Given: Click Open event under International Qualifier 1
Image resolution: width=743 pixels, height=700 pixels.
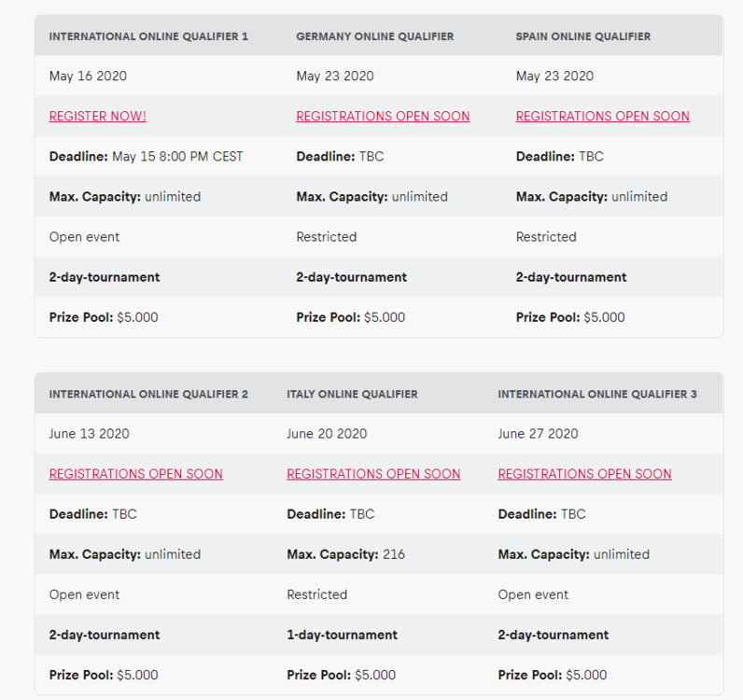Looking at the screenshot, I should (84, 237).
